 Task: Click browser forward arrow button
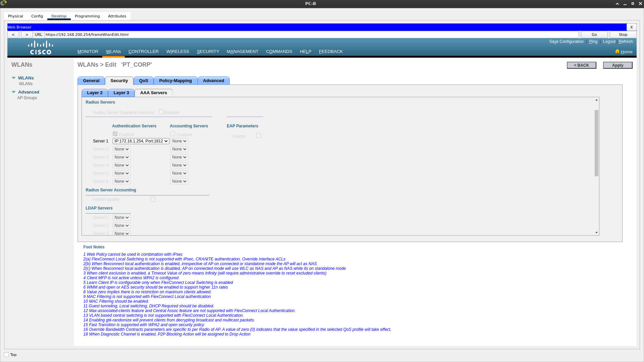coord(27,35)
